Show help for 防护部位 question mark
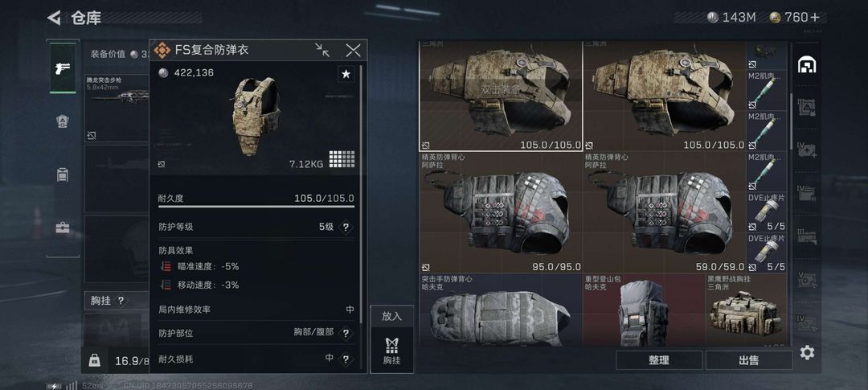The height and width of the screenshot is (390, 868). pos(346,334)
